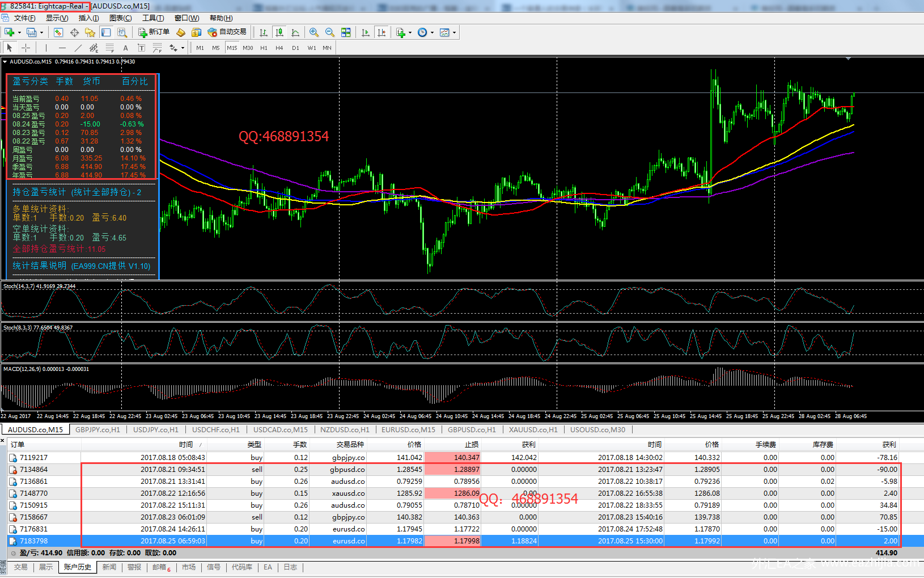
Task: Toggle the auto scroll chart icon
Action: pyautogui.click(x=366, y=32)
